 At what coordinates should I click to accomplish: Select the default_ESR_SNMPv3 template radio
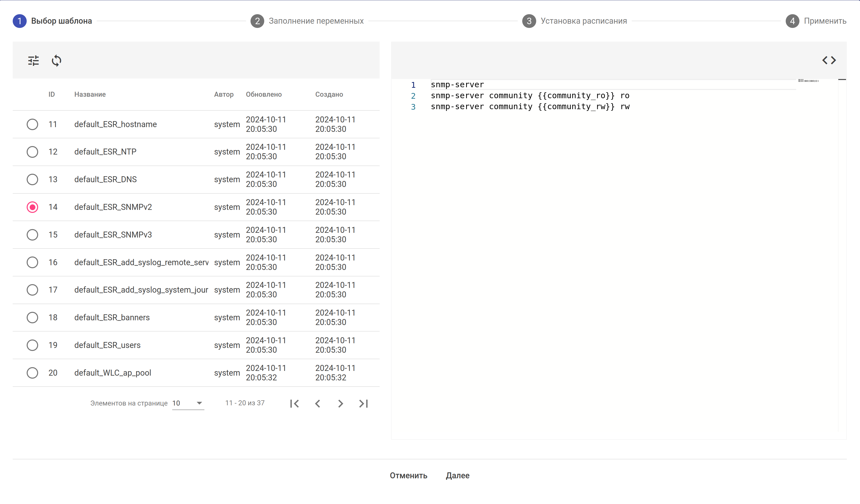[32, 235]
